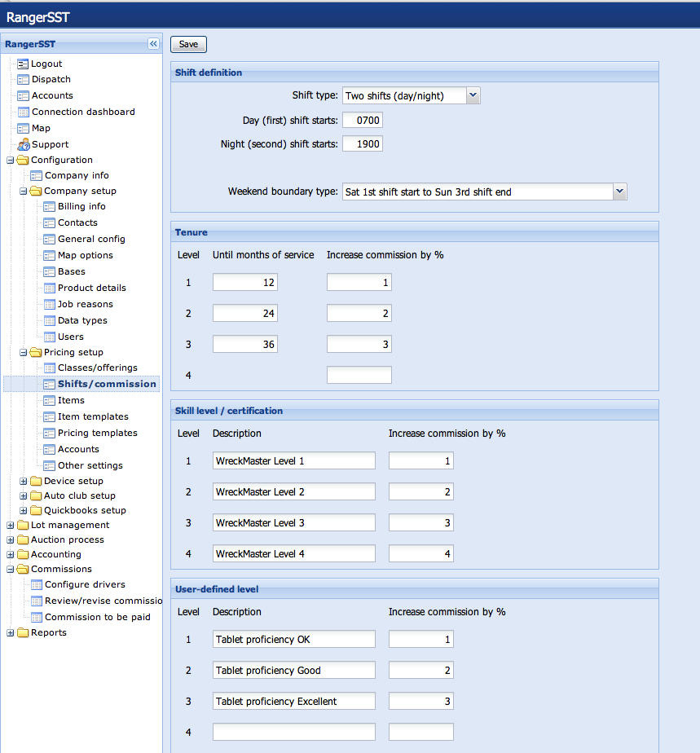Collapse the RangerSST sidebar panel
This screenshot has width=700, height=753.
(x=153, y=44)
